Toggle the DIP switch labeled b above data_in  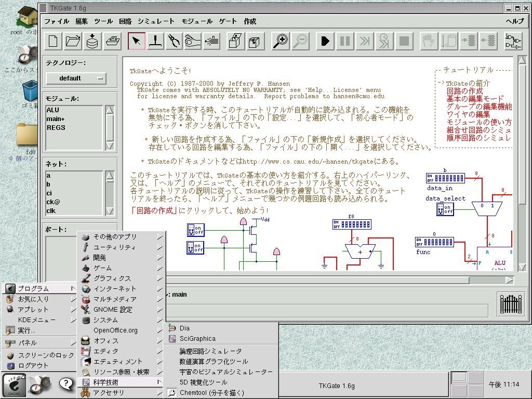pos(445,178)
